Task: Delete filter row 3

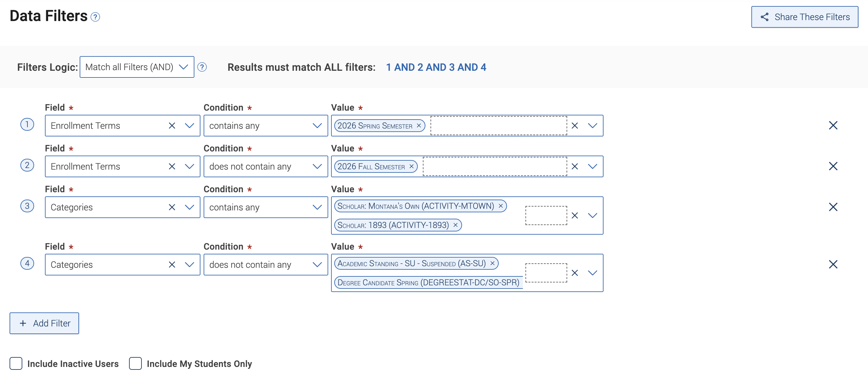Action: 833,207
